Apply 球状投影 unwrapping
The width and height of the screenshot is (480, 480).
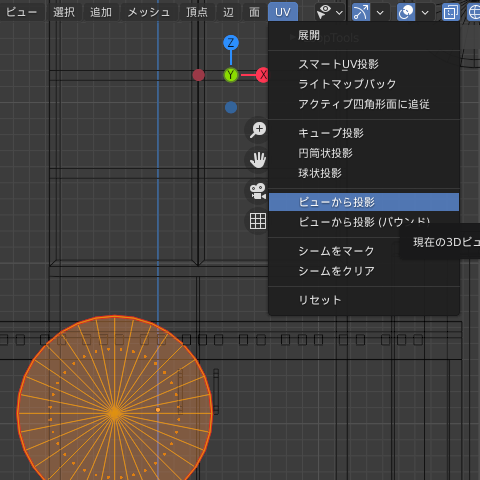(x=364, y=173)
